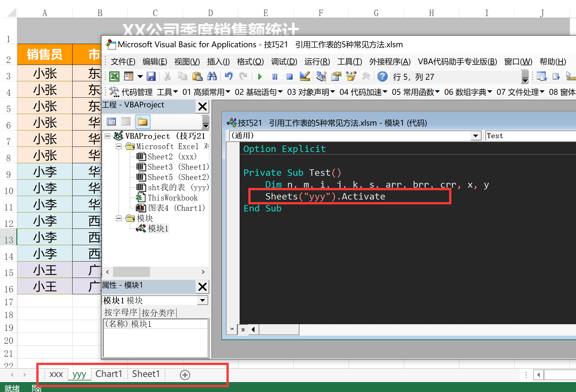Expand the 07 文件处理 dropdown
Screen dimensions: 576x392
pyautogui.click(x=520, y=92)
